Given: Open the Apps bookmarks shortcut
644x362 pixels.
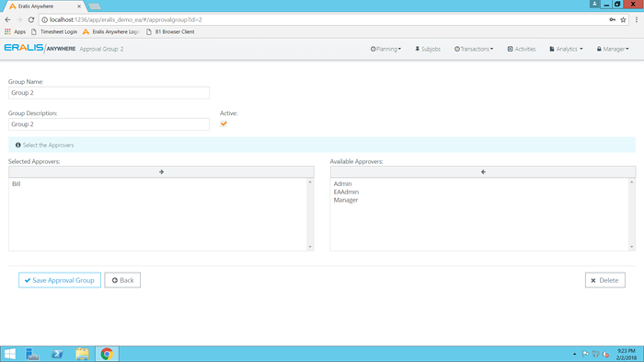Looking at the screenshot, I should (15, 31).
